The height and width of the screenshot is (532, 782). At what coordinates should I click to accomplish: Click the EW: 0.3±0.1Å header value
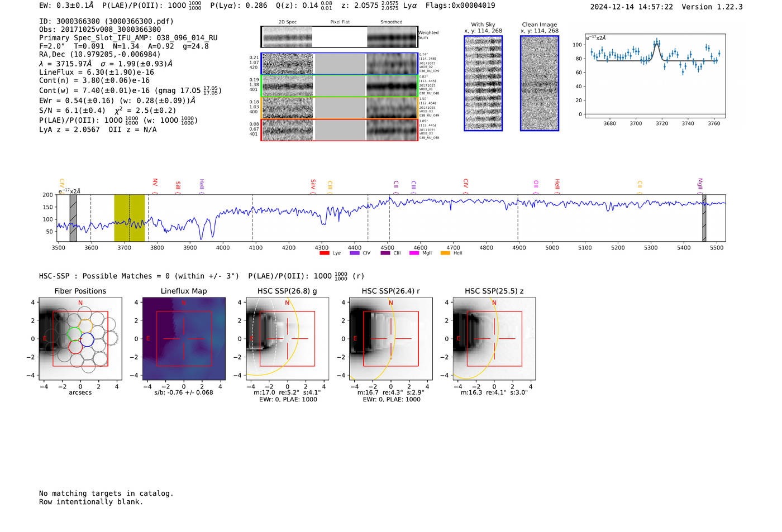coord(66,6)
